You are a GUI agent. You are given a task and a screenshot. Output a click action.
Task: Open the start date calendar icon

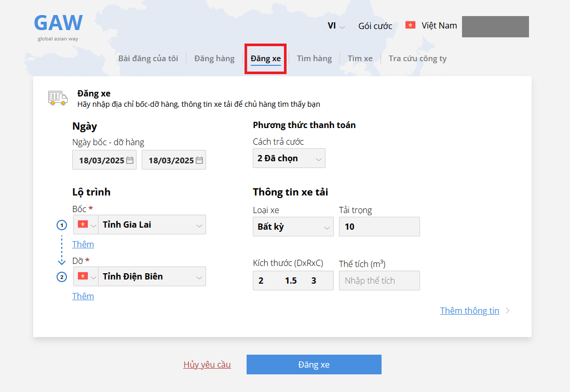130,160
